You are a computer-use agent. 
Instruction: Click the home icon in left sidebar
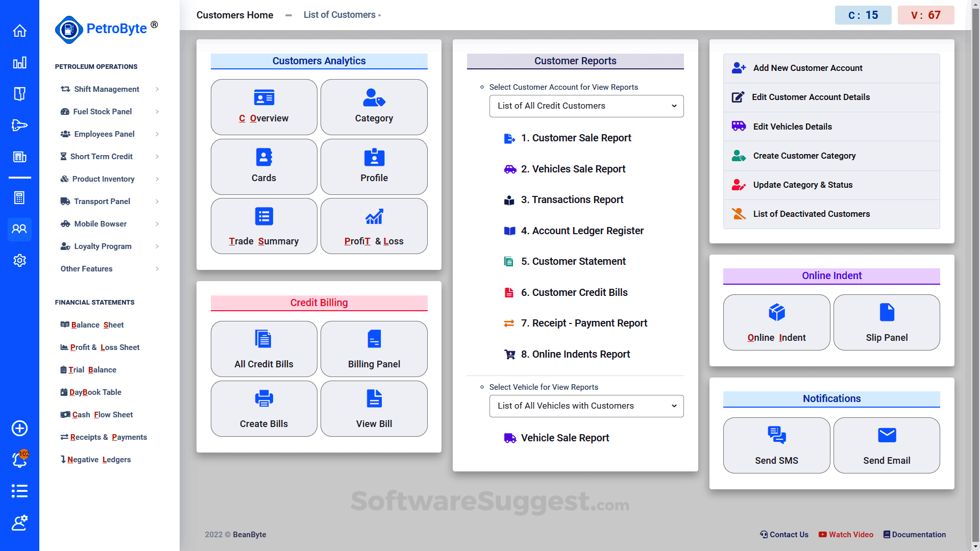tap(19, 31)
